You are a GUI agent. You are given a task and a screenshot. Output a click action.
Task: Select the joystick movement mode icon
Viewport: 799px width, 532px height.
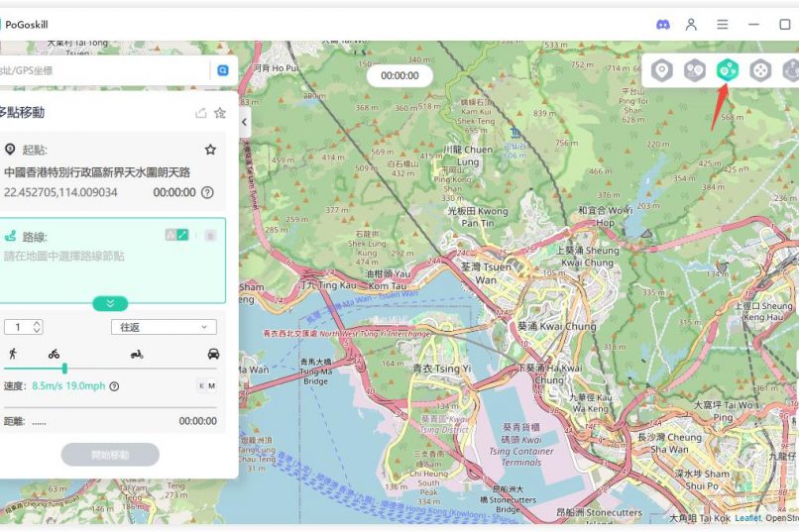[x=760, y=70]
